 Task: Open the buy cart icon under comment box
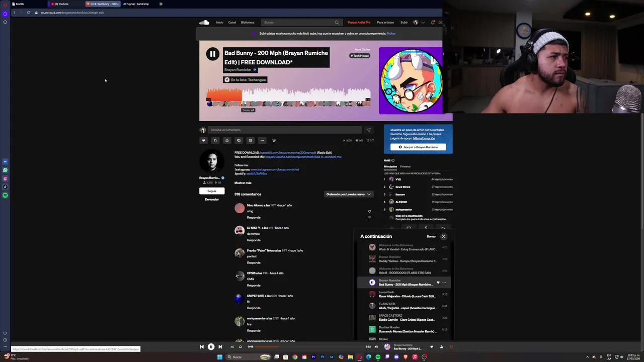click(274, 140)
